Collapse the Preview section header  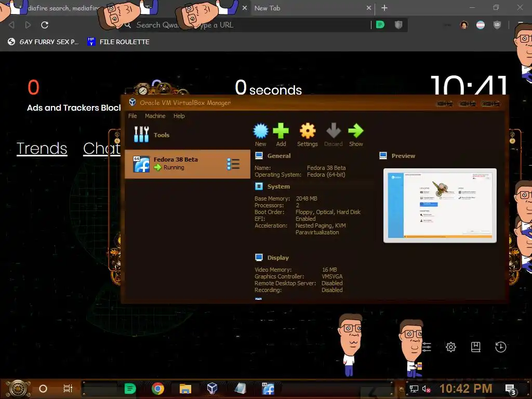pyautogui.click(x=403, y=156)
